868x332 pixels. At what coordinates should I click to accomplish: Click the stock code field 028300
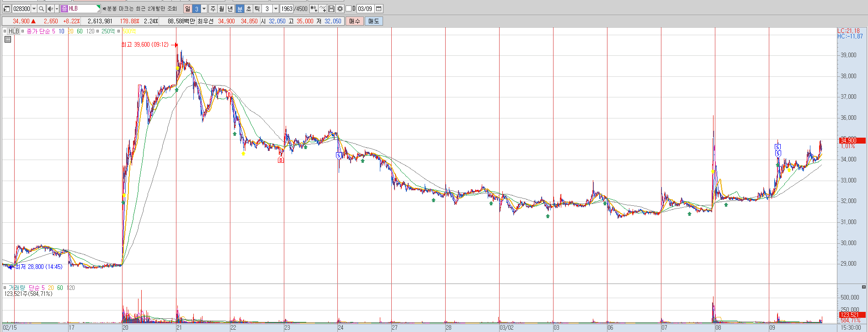coord(21,9)
